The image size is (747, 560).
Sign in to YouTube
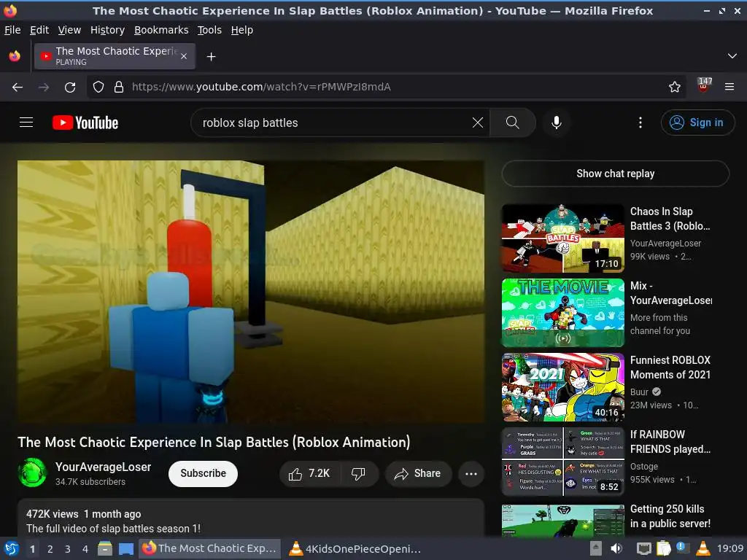697,122
